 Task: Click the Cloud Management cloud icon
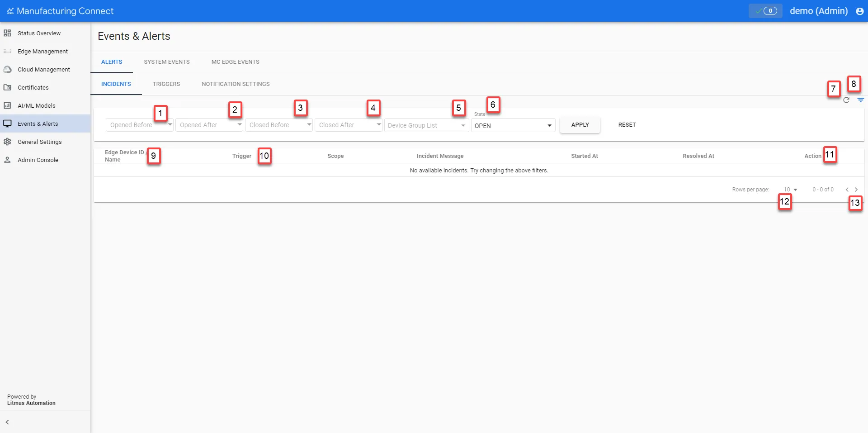point(7,69)
